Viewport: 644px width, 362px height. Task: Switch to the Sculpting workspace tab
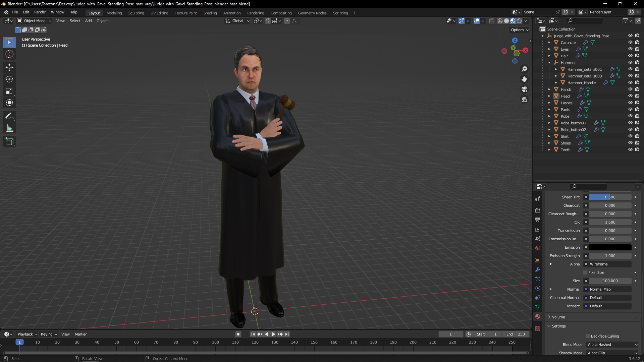tap(136, 13)
